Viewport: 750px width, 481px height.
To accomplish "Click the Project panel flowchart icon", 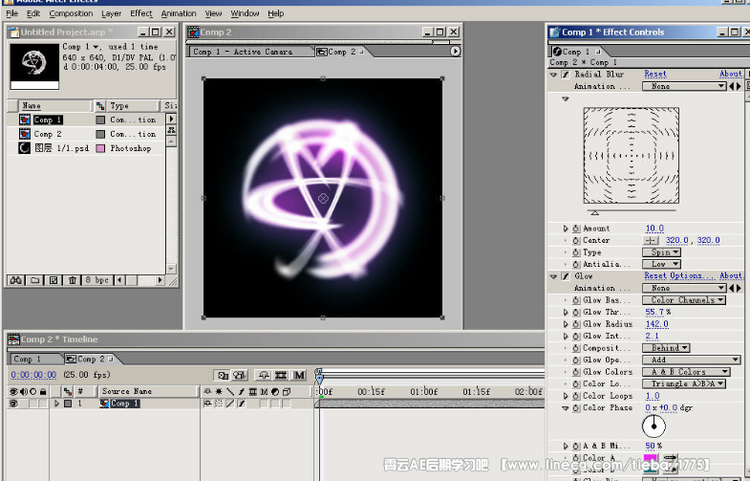I will tap(171, 130).
